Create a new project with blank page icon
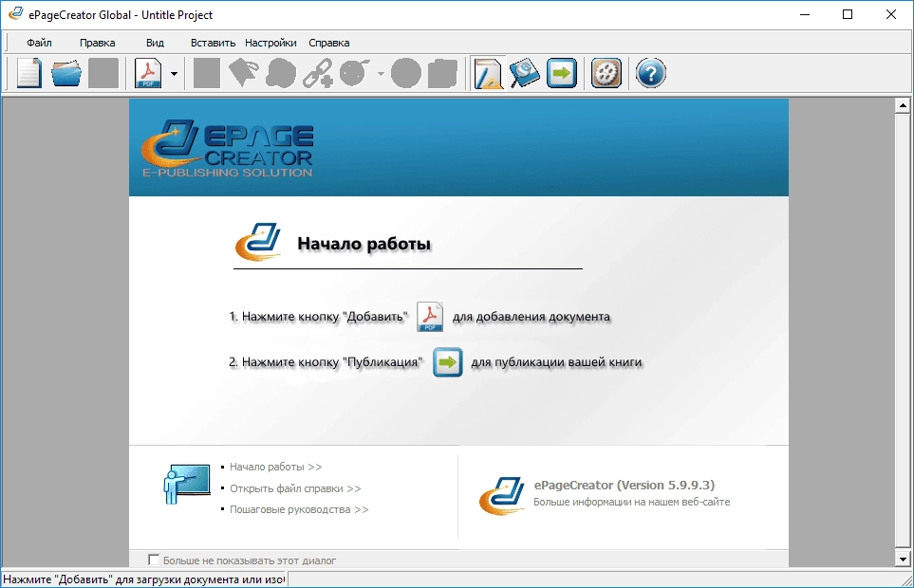The height and width of the screenshot is (588, 914). click(x=29, y=73)
